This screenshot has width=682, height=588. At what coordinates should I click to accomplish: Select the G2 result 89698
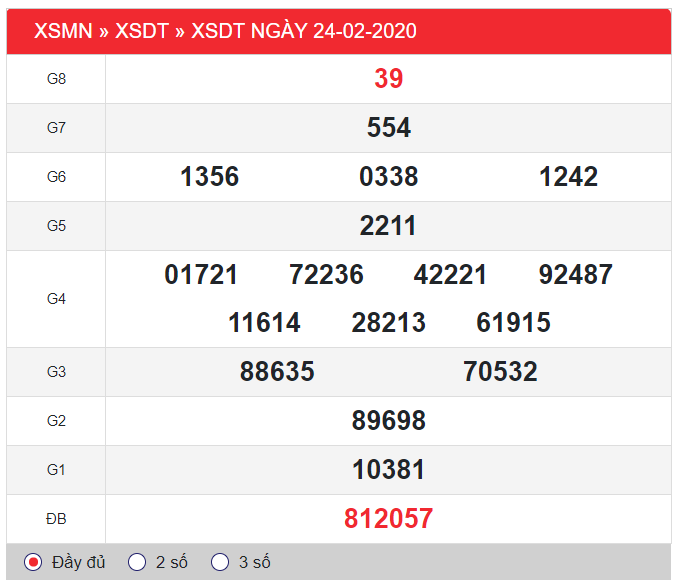(388, 421)
